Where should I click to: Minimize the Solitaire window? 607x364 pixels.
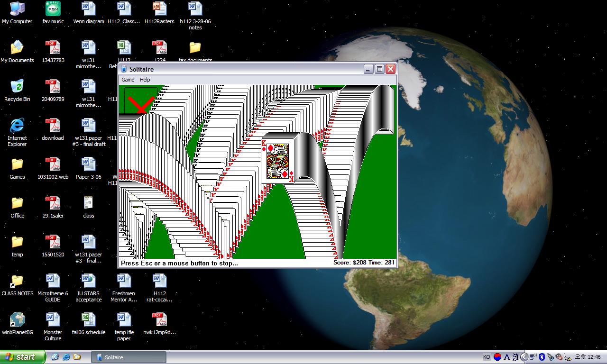368,69
